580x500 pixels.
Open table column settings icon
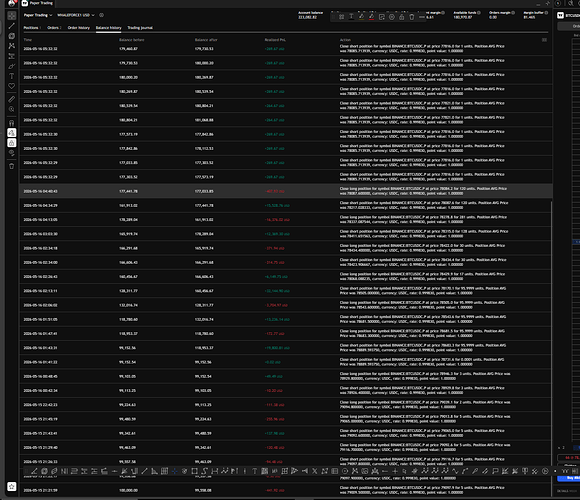544,40
